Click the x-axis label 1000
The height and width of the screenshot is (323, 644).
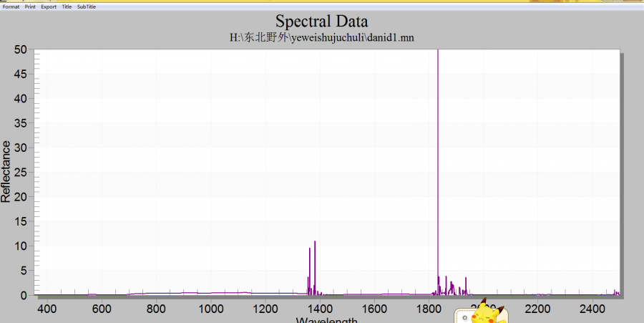210,309
